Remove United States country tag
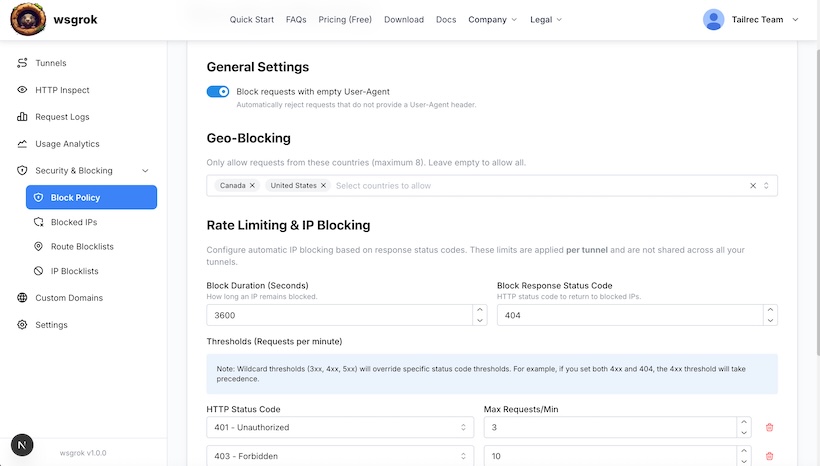The height and width of the screenshot is (466, 820). pos(324,186)
